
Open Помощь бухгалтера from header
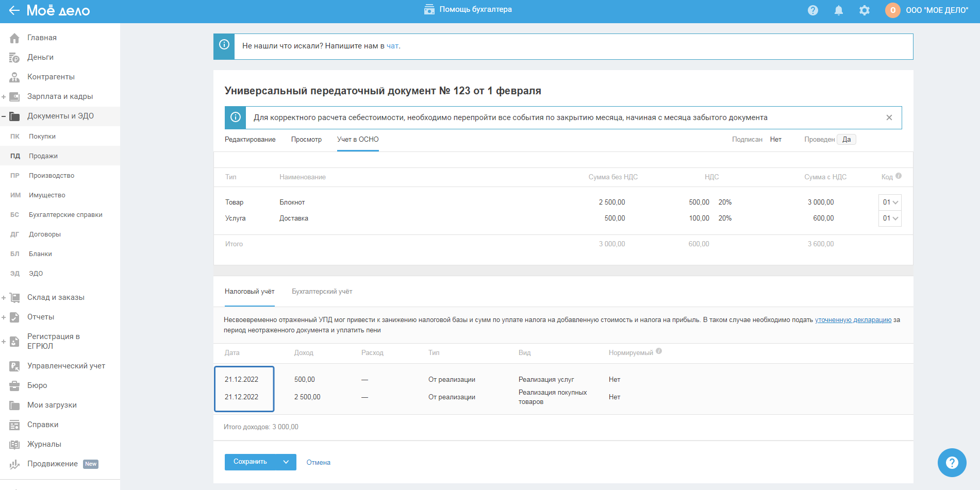(468, 10)
